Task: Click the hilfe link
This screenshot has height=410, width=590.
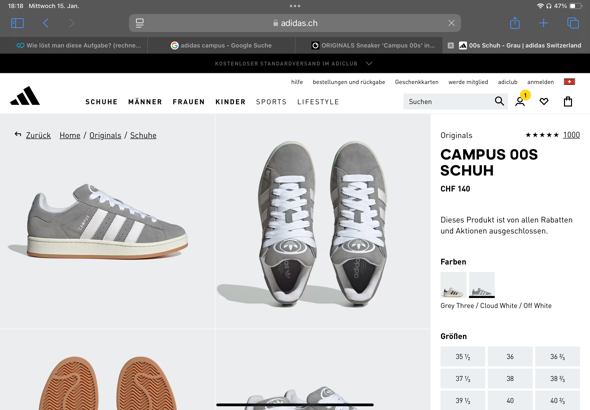Action: click(297, 82)
